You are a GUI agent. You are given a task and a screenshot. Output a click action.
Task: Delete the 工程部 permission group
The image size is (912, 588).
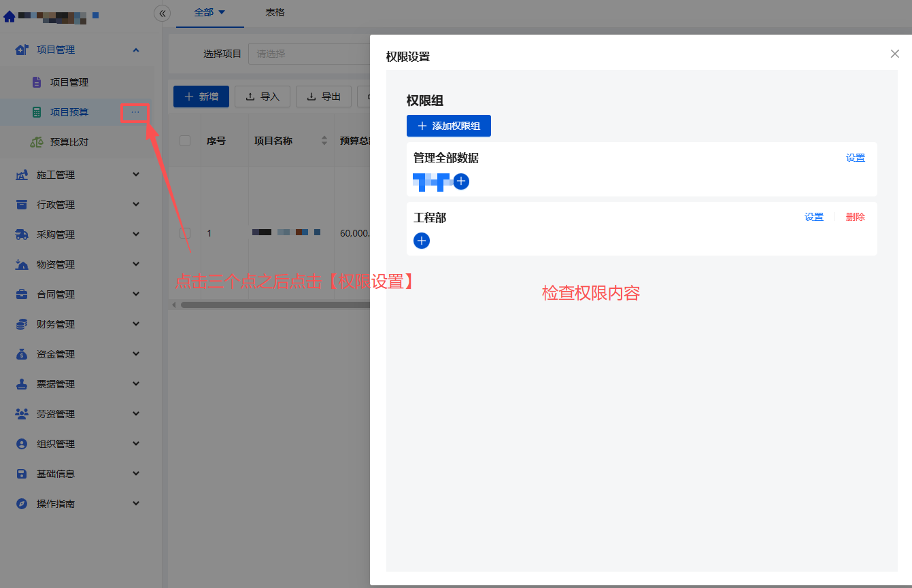pyautogui.click(x=855, y=217)
